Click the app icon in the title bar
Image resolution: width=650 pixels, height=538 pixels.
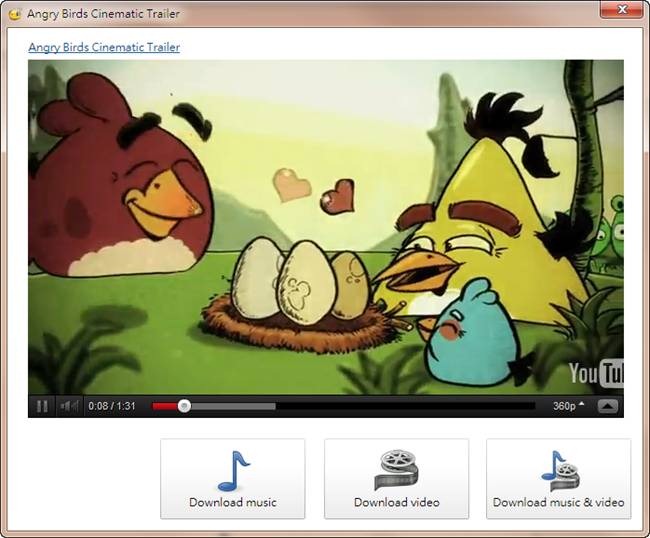coord(15,14)
